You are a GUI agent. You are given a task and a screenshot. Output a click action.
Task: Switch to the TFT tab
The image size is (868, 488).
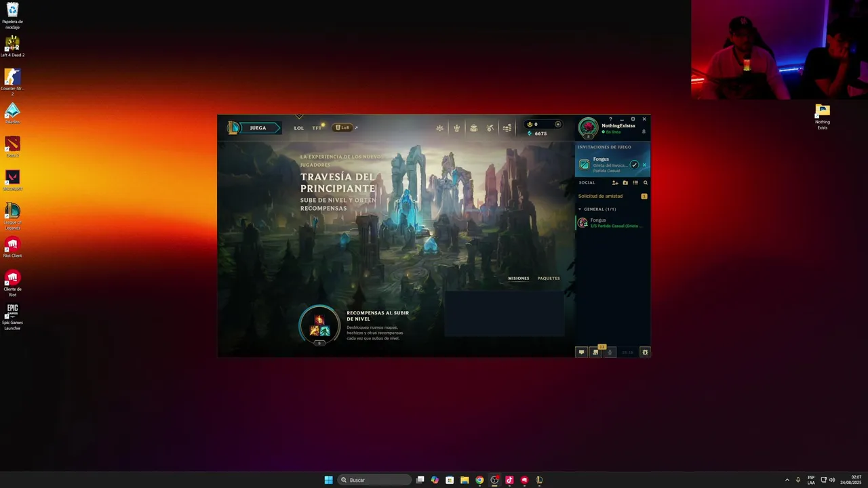point(317,128)
